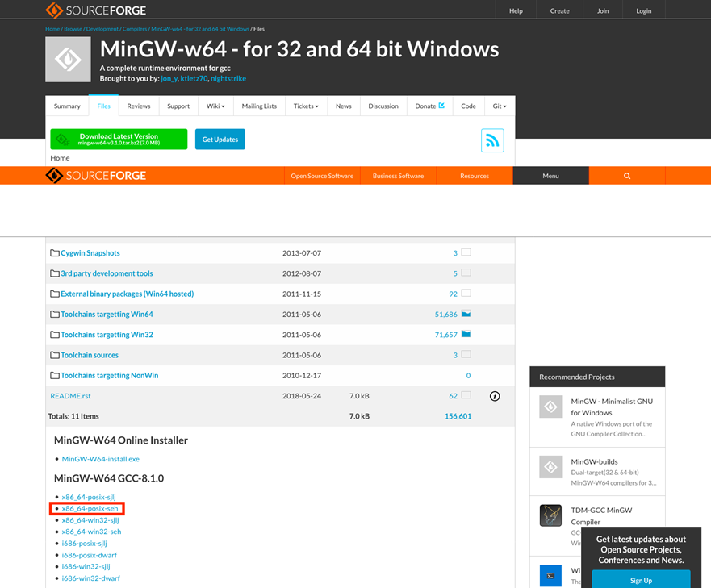Click folder icon beside Toolchains targetting Win32
The height and width of the screenshot is (588, 711).
55,335
